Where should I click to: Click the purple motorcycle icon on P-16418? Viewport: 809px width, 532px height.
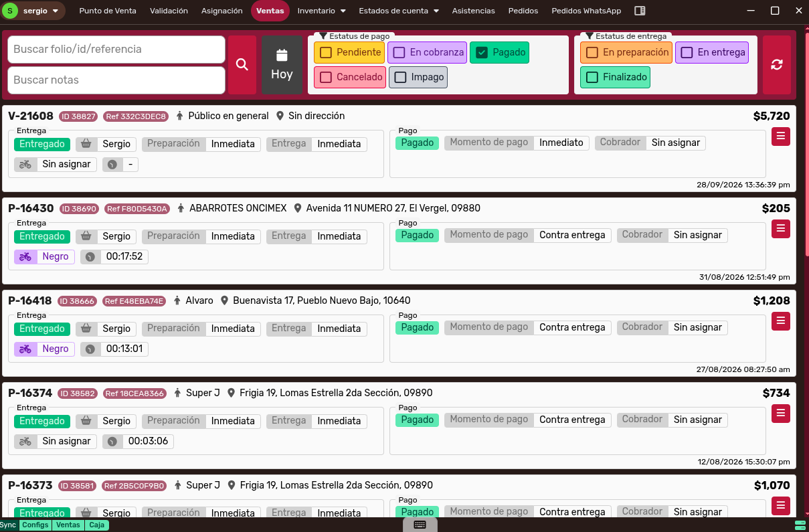25,349
